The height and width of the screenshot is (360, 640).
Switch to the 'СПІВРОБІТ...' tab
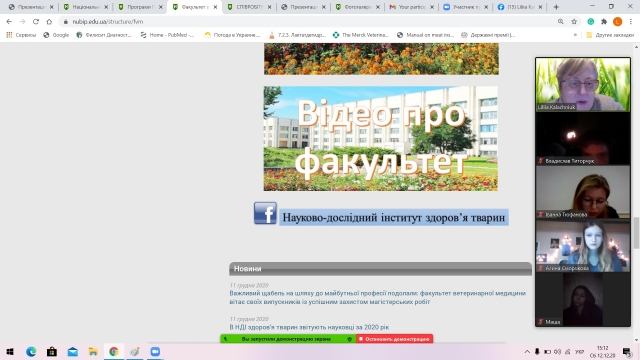coord(249,7)
